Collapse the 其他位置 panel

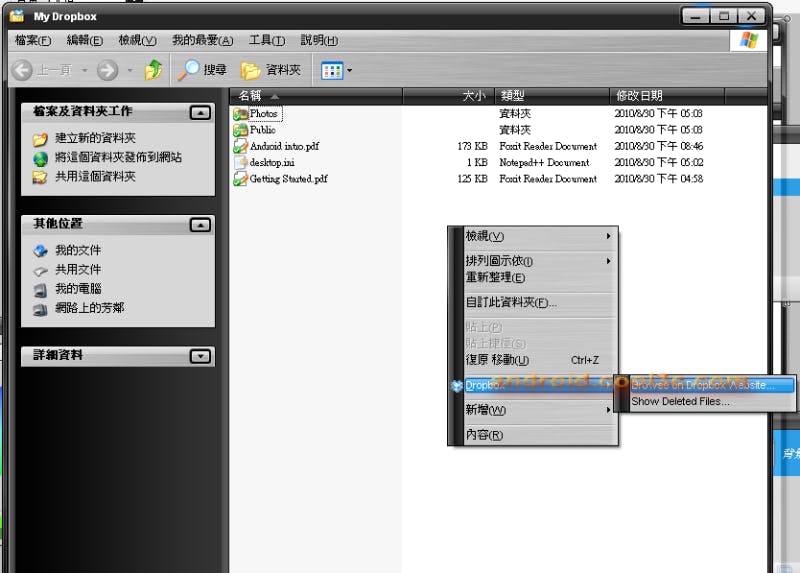200,225
